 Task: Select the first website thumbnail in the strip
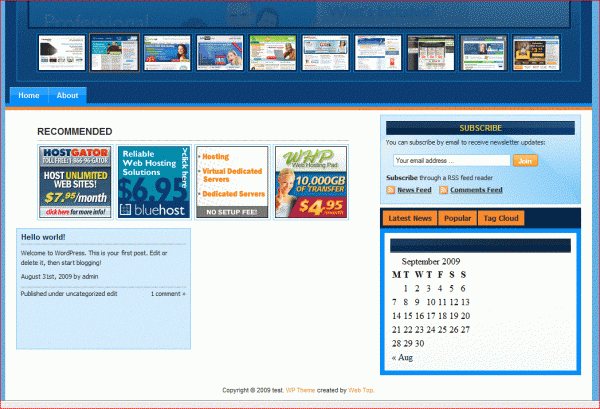(62, 53)
